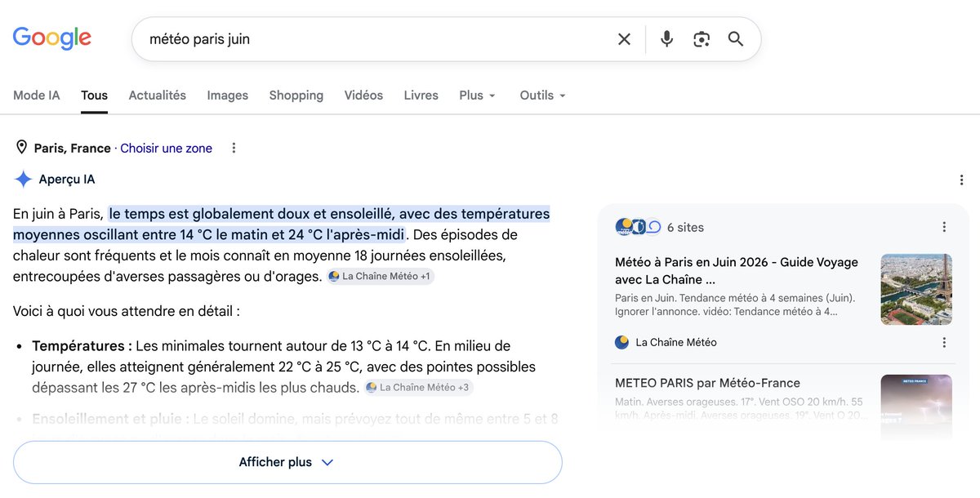Open the Aperçu IA options three-dot menu
Viewport: 980px width, 498px height.
click(x=961, y=180)
